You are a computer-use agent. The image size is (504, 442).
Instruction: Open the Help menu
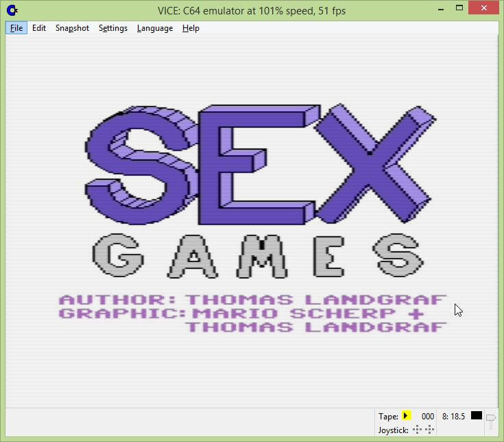point(191,28)
